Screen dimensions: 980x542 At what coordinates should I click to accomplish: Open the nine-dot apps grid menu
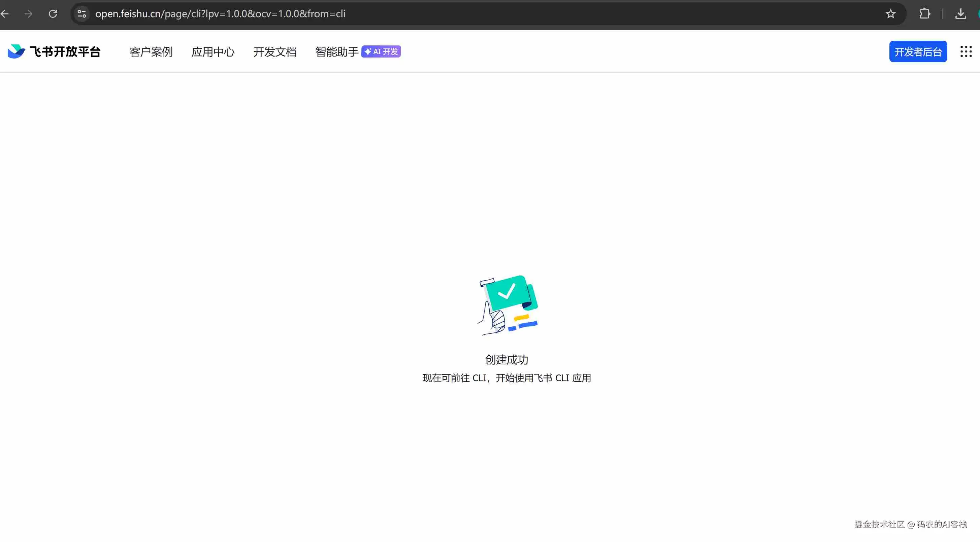click(x=966, y=51)
